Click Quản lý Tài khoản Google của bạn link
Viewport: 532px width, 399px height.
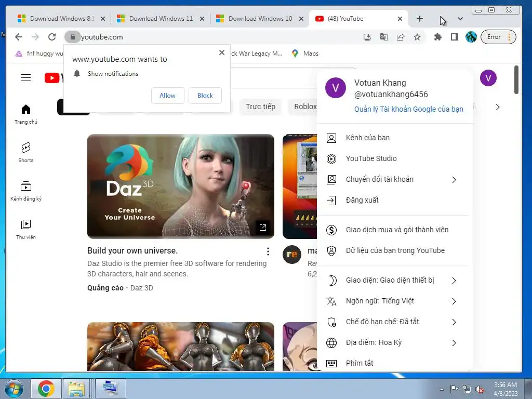click(408, 109)
